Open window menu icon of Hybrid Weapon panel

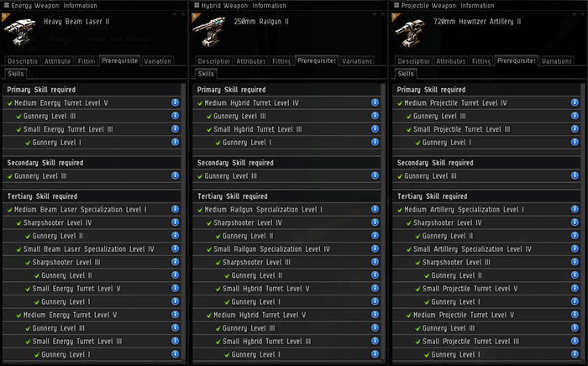point(197,5)
